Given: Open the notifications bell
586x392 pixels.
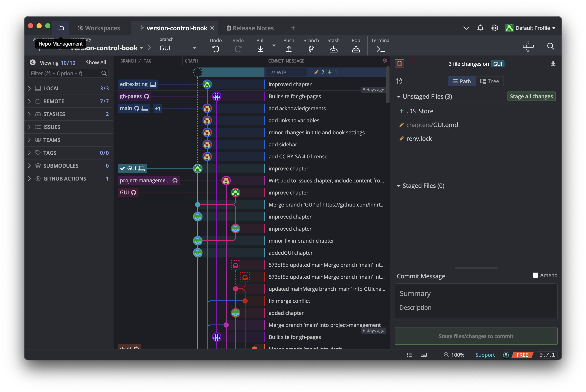Looking at the screenshot, I should (x=480, y=28).
